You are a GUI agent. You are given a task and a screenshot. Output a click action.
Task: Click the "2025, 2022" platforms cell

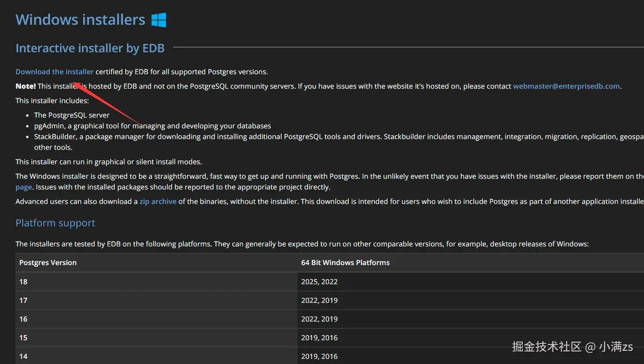point(319,282)
